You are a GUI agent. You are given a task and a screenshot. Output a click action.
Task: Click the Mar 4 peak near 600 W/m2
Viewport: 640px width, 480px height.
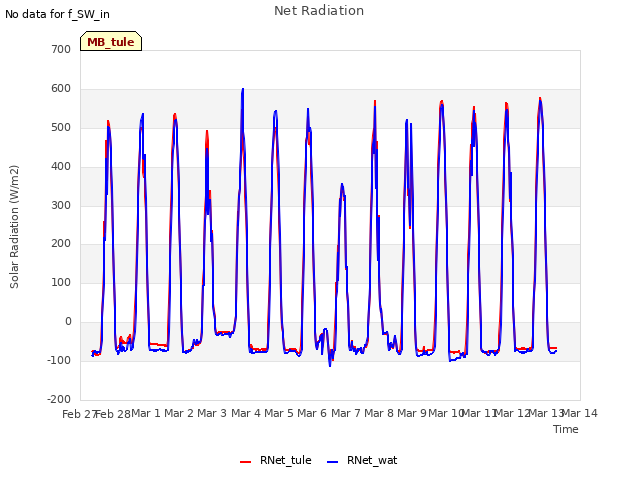pos(243,89)
